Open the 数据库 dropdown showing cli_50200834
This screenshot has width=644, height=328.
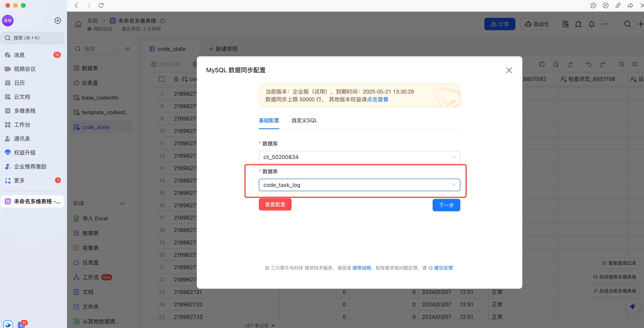point(359,157)
